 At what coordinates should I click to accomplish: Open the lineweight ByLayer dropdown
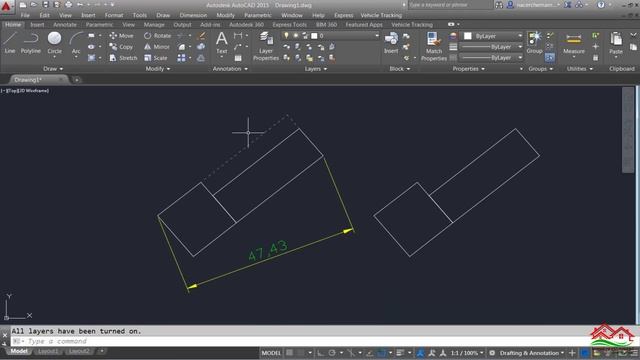(x=491, y=47)
